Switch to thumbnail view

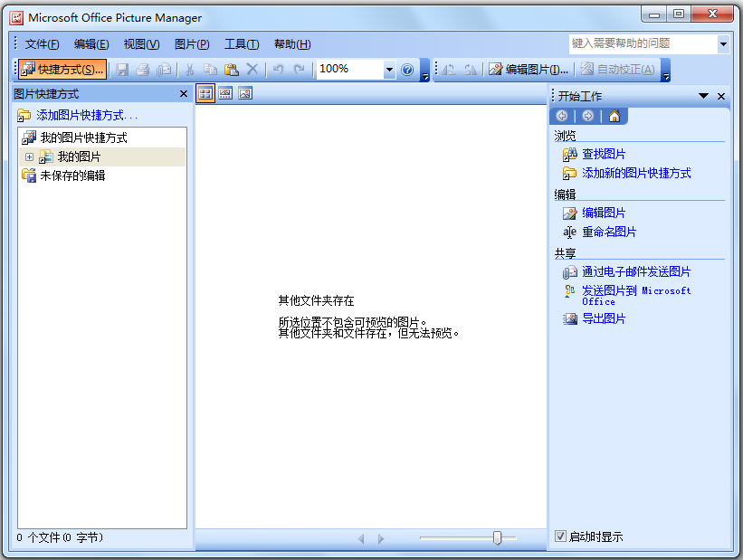(205, 93)
